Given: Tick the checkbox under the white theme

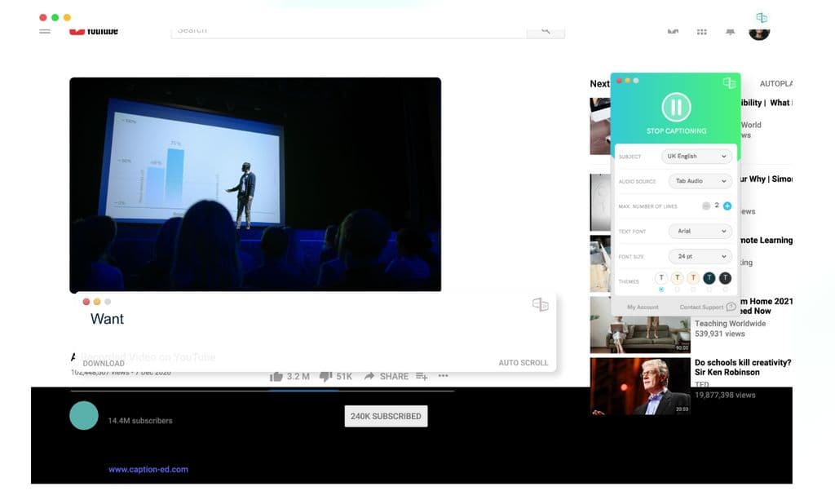Looking at the screenshot, I should [661, 290].
